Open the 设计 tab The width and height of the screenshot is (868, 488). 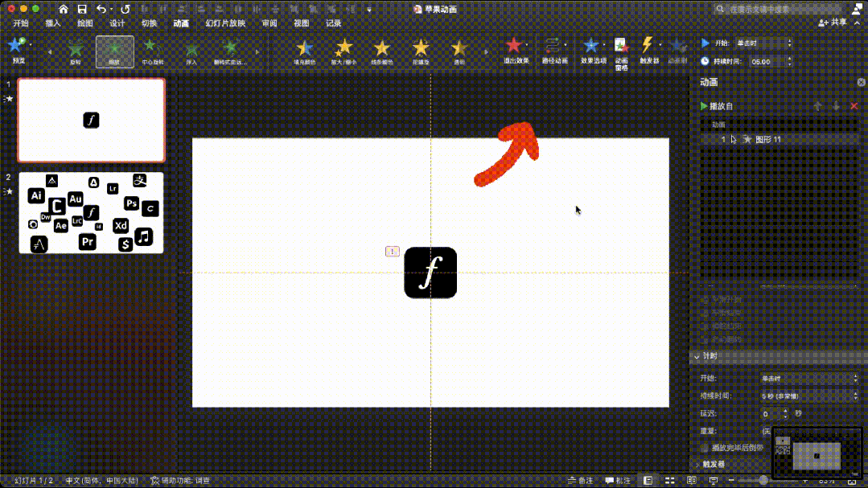click(117, 23)
